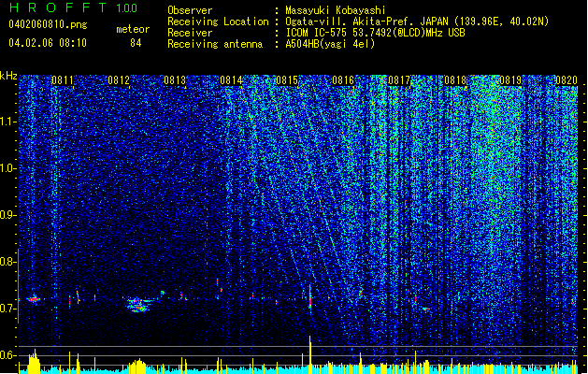Click the 0812 time marker
The width and height of the screenshot is (588, 374).
tap(119, 80)
